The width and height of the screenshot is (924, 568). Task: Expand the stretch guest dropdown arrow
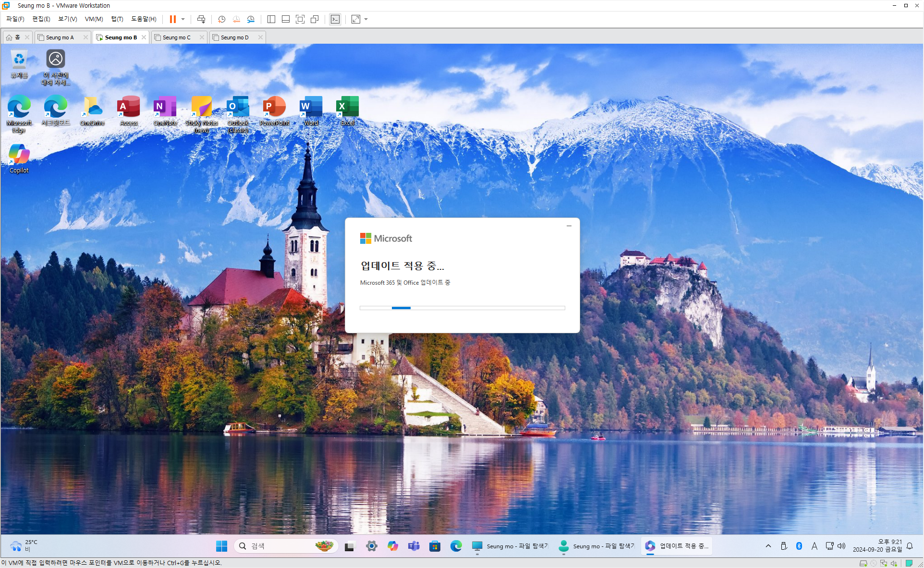point(366,19)
